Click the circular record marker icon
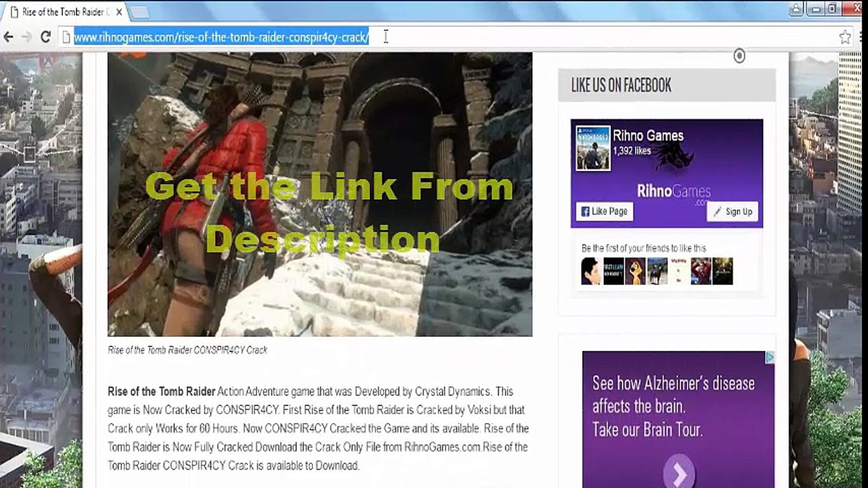Screen dimensions: 868x488 739,56
